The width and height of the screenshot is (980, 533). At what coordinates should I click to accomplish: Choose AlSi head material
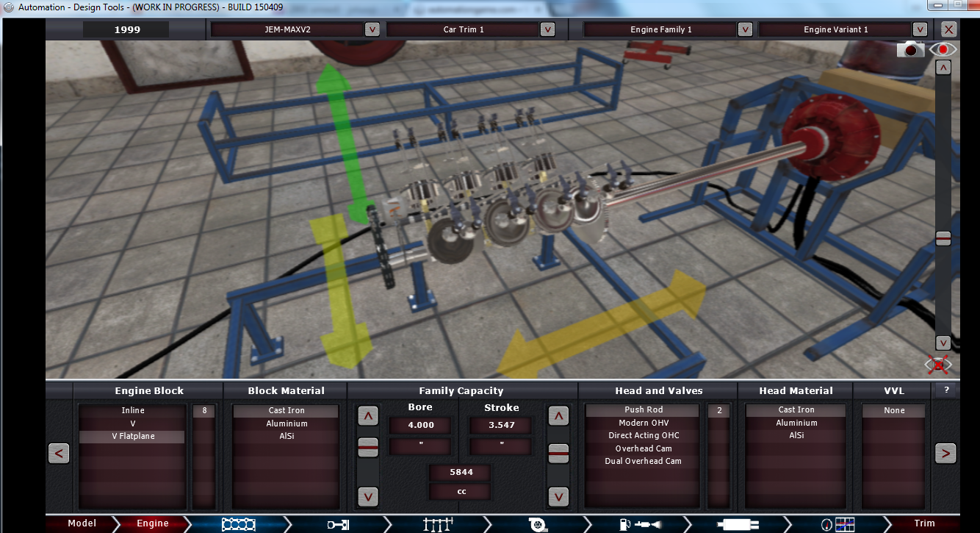(796, 435)
